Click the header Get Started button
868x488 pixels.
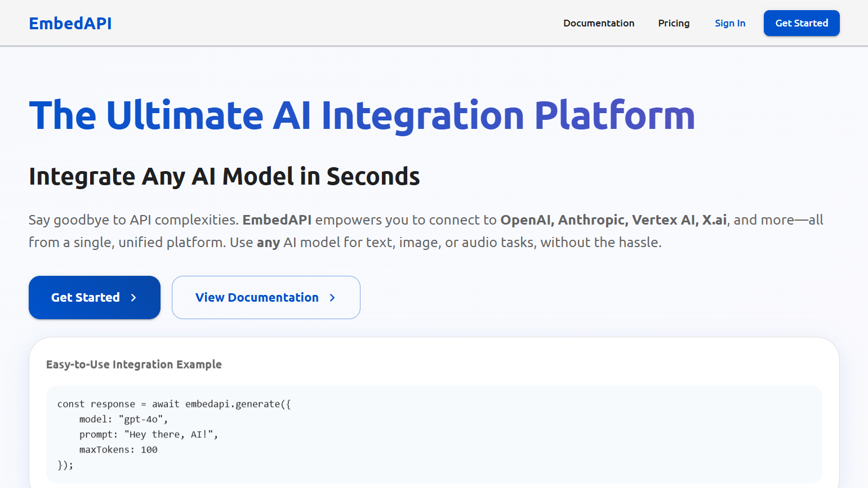[802, 23]
